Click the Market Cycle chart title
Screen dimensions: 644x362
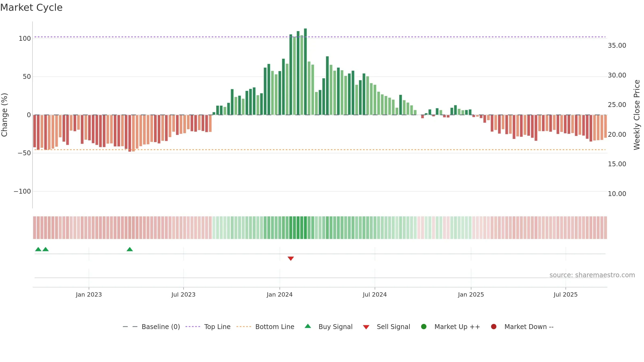[31, 8]
